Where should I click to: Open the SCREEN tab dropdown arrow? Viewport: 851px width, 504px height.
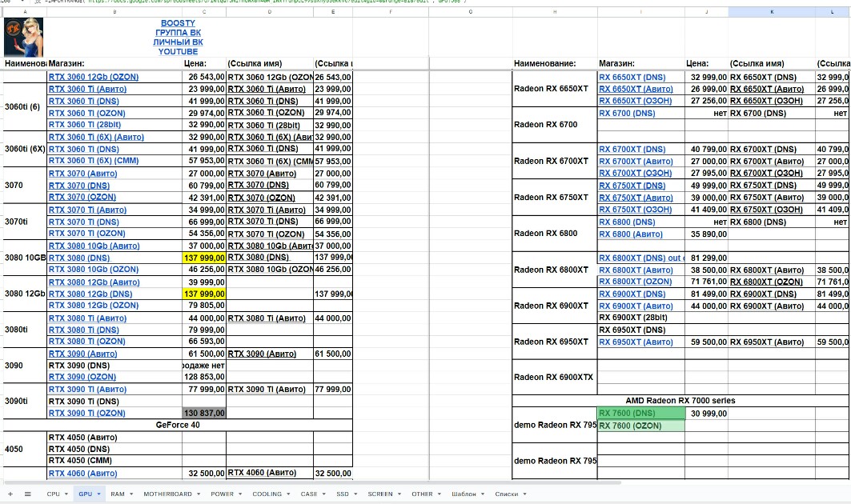399,494
